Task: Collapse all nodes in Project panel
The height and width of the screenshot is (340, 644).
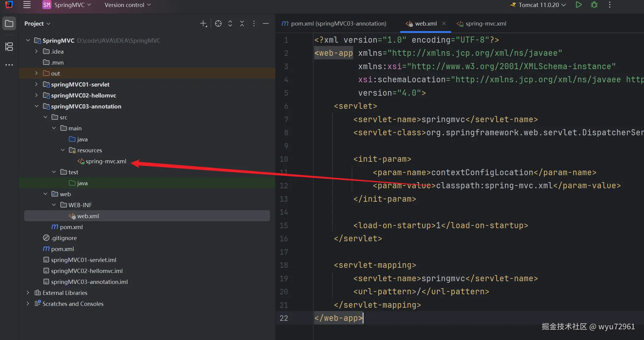Action: pyautogui.click(x=242, y=23)
